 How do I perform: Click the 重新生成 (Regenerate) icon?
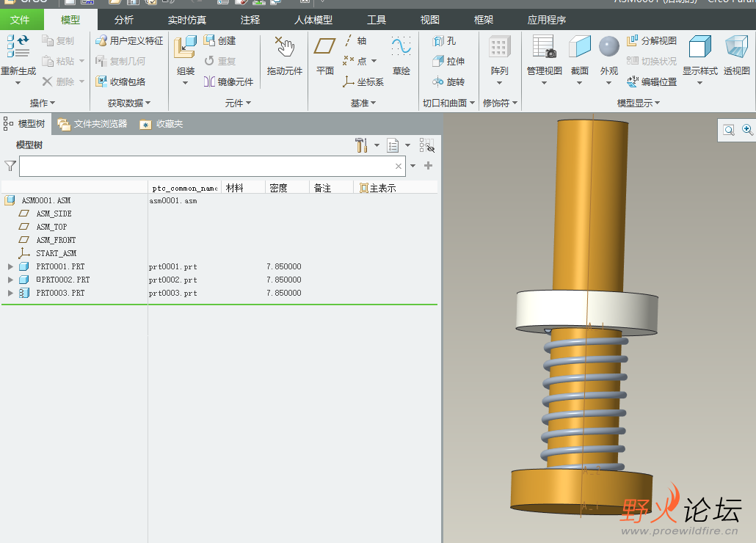point(18,47)
